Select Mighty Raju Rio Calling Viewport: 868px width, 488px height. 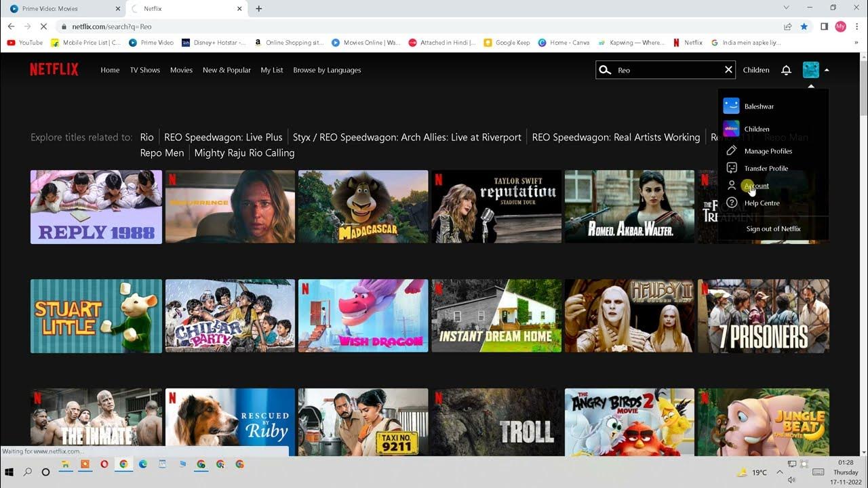pos(244,152)
